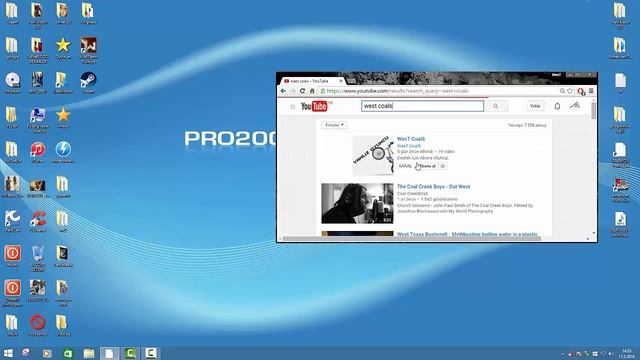Open a new browser tab
Viewport: 640px width, 360px height.
pos(352,81)
